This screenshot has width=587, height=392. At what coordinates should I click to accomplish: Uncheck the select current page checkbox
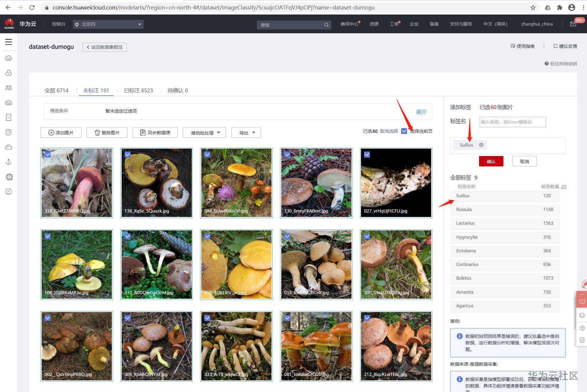[x=404, y=131]
